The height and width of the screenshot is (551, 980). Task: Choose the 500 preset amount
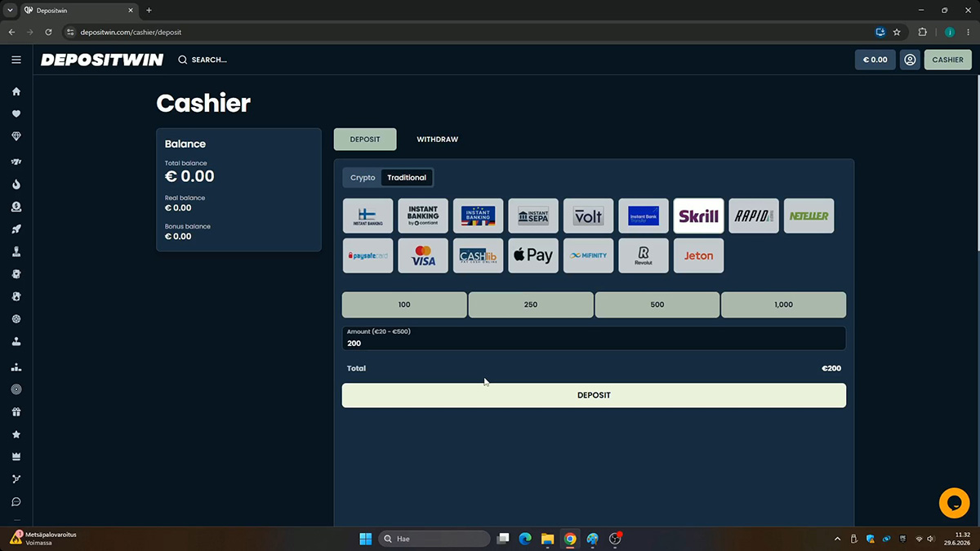point(657,304)
